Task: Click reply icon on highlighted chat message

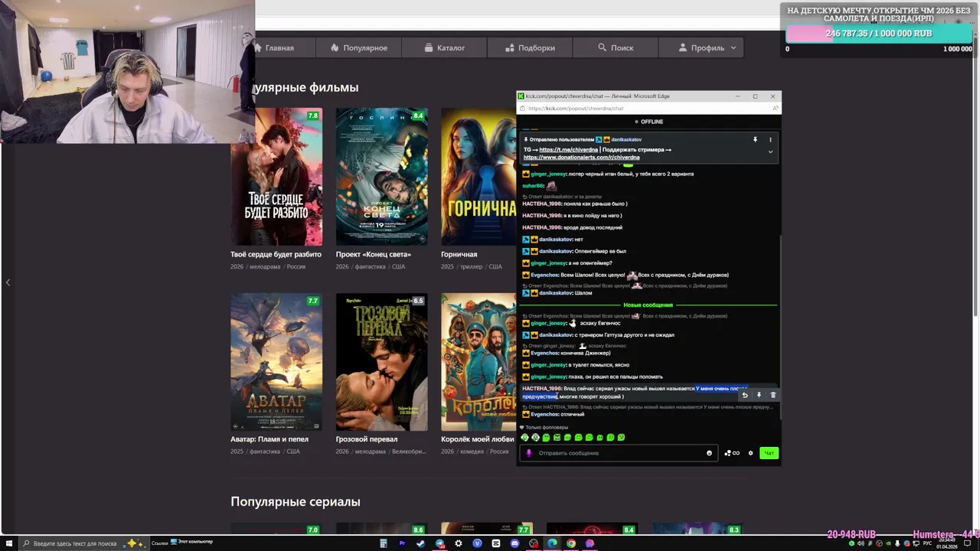Action: (x=745, y=395)
